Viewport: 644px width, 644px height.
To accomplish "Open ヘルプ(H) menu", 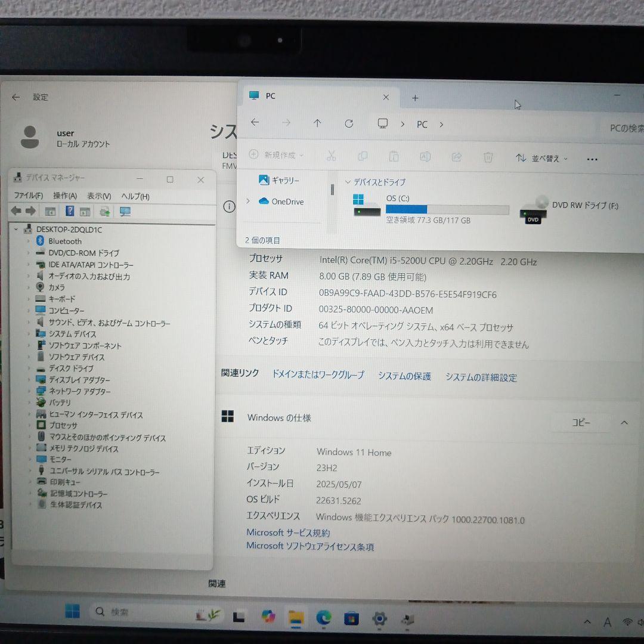I will [x=135, y=196].
